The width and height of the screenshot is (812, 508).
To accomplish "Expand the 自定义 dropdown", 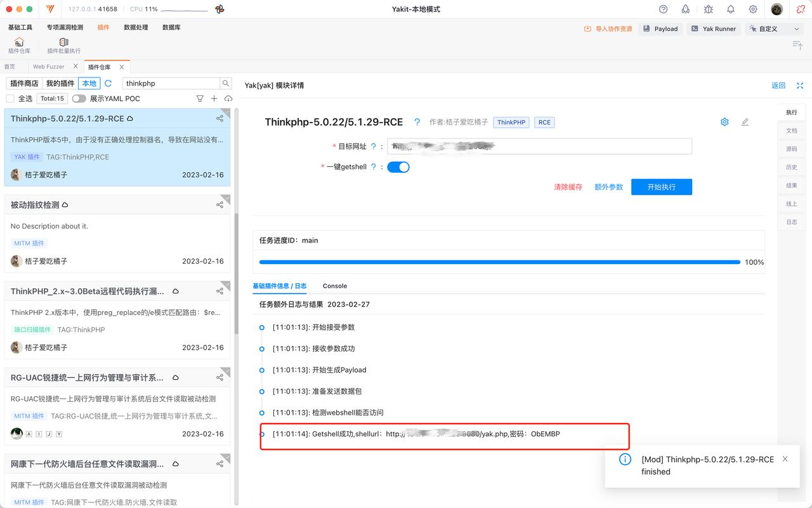I will 774,29.
